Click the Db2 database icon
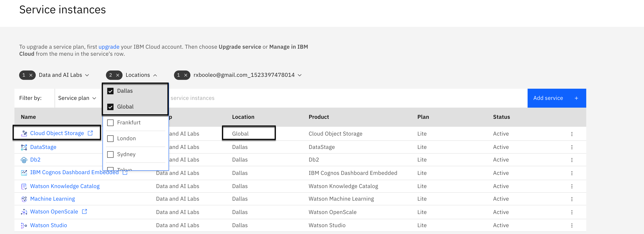Screen dimensions: 644x234 [24, 160]
